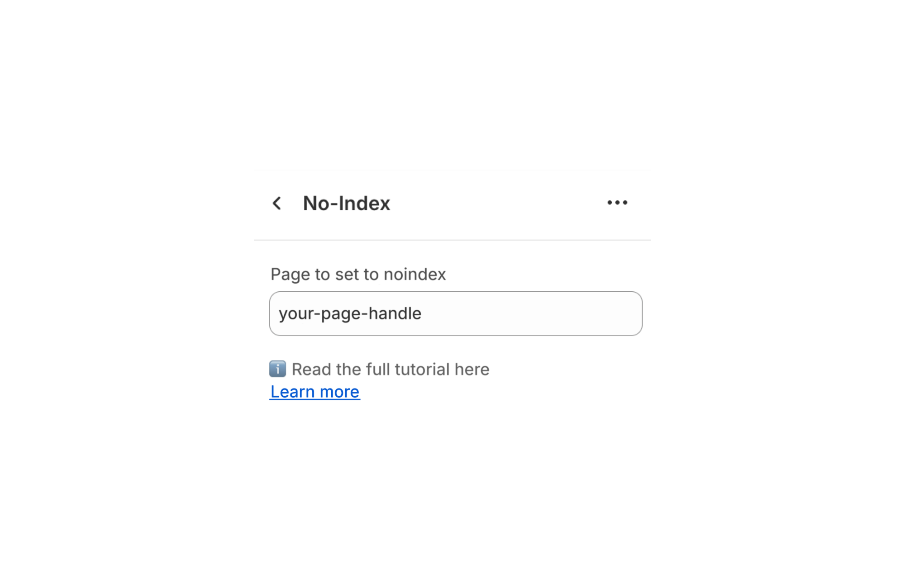Leave No-Index settings with back chevron
Viewport: 905px width, 588px height.
(277, 203)
